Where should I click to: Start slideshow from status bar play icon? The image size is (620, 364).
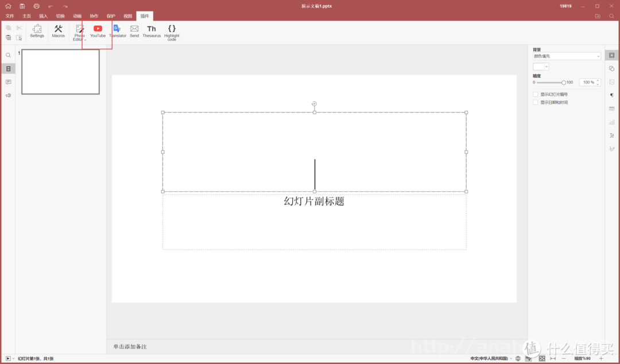click(x=8, y=358)
